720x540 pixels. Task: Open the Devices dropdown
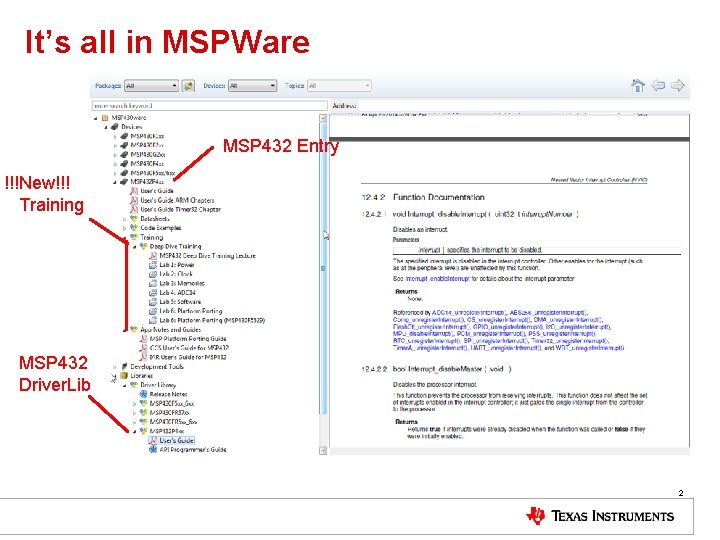[x=252, y=86]
